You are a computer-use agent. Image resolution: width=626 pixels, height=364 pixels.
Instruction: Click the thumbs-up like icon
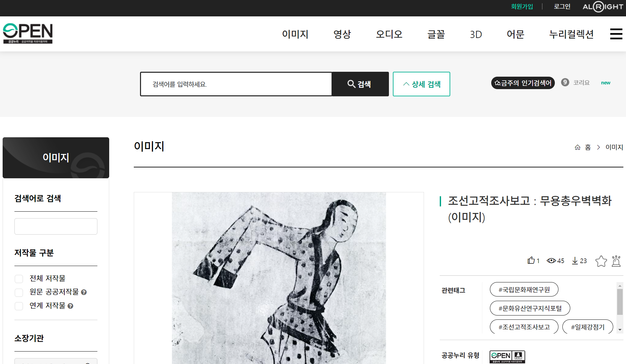coord(531,260)
